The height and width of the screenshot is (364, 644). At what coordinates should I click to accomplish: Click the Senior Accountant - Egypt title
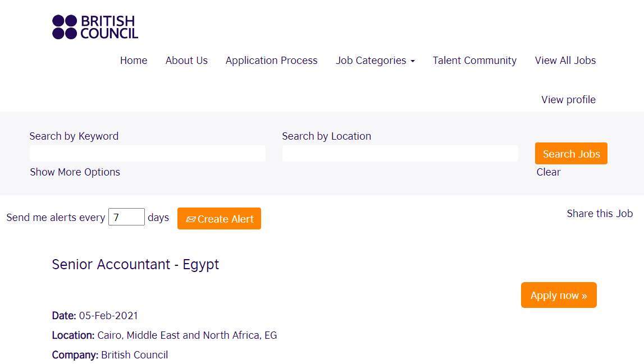135,264
